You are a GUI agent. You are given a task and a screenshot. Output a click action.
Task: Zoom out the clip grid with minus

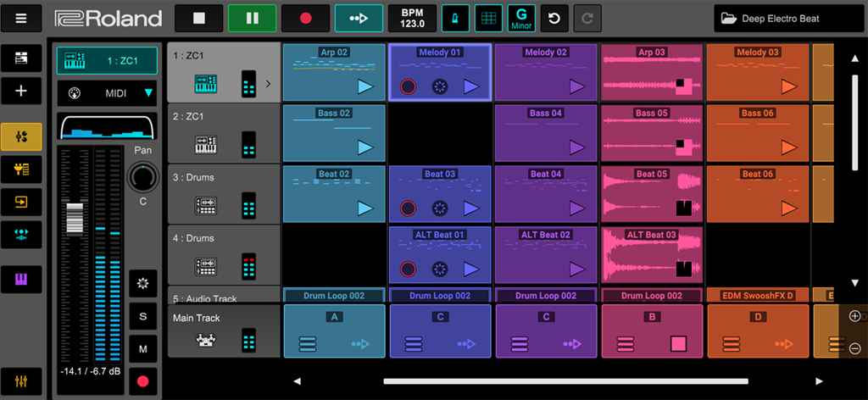854,348
